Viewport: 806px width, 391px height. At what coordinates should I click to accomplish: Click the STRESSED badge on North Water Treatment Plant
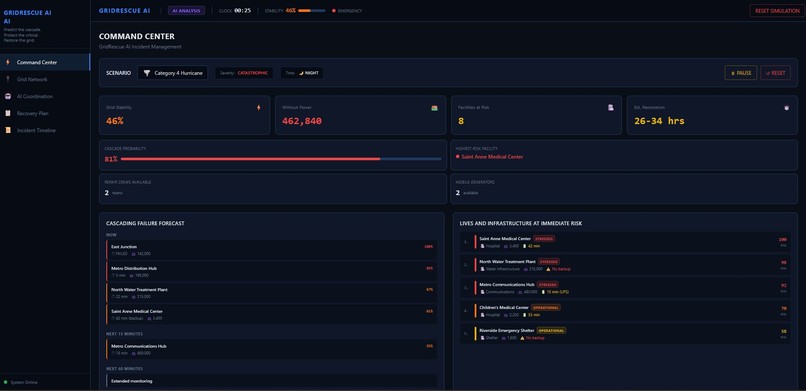click(x=548, y=262)
